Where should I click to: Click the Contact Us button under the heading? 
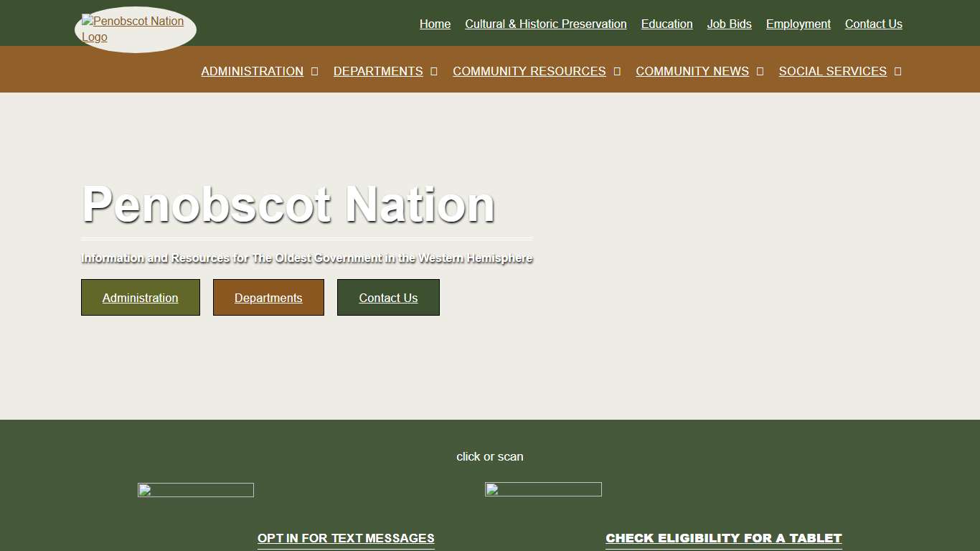click(388, 297)
